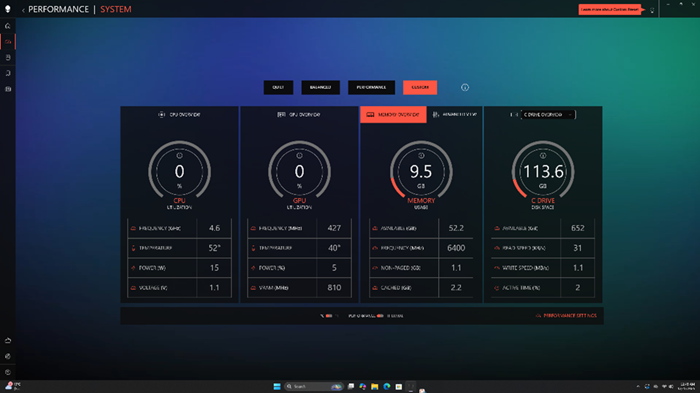Click CPU temperature value 52°

pyautogui.click(x=215, y=248)
